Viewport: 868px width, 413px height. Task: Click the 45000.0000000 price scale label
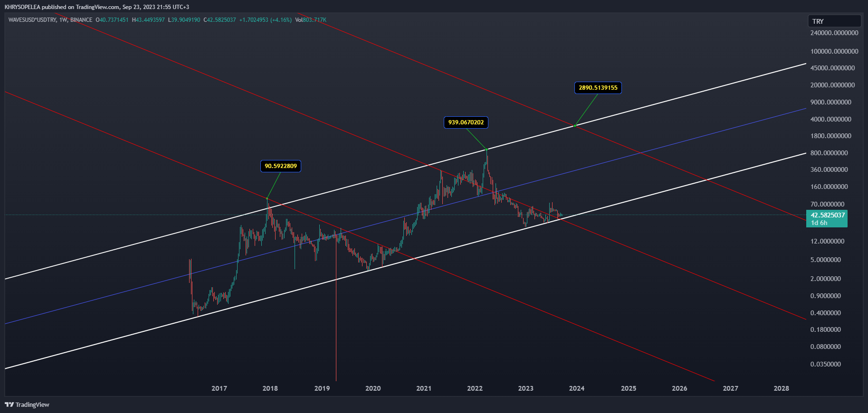point(833,68)
